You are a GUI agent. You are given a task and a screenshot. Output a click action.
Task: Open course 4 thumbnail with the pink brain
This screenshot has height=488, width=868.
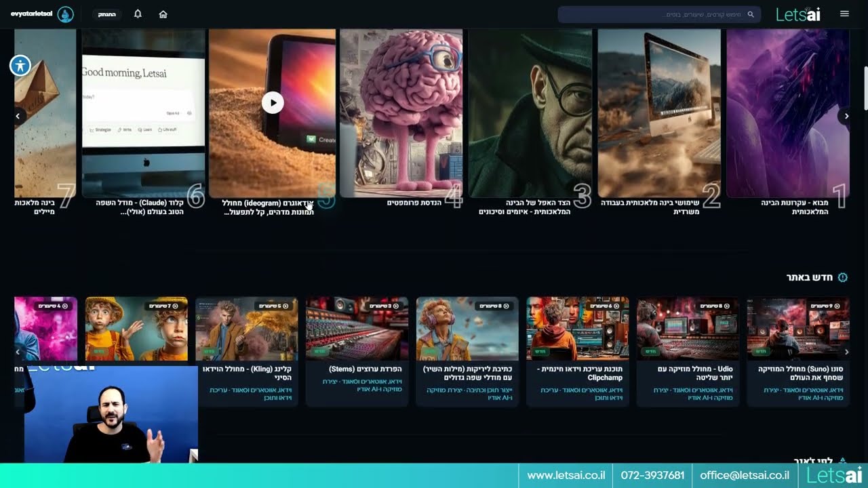click(401, 113)
